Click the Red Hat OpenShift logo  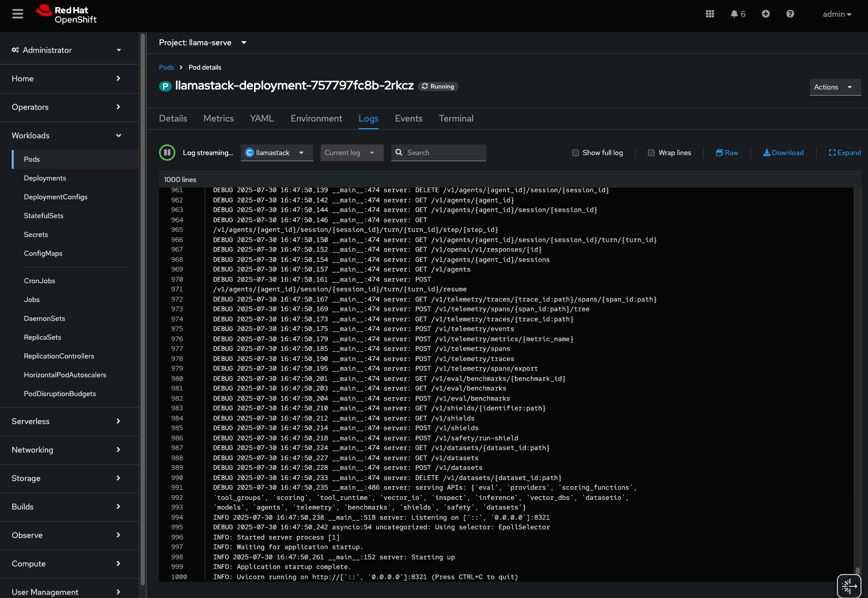click(x=67, y=14)
